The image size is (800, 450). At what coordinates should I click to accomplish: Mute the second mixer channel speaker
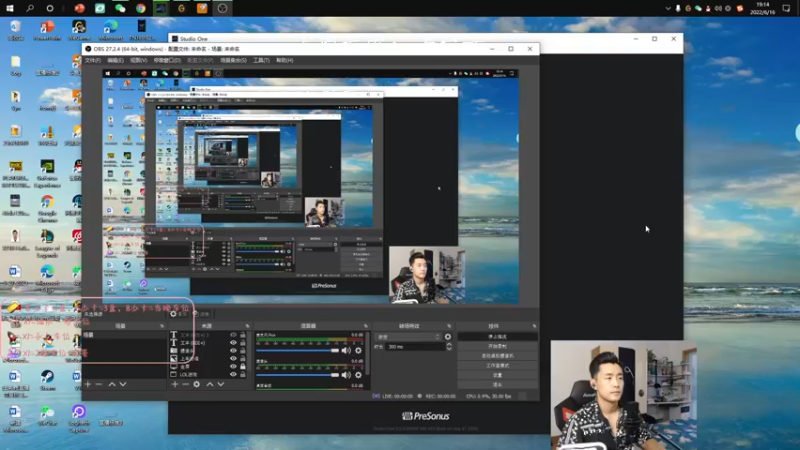[x=346, y=375]
